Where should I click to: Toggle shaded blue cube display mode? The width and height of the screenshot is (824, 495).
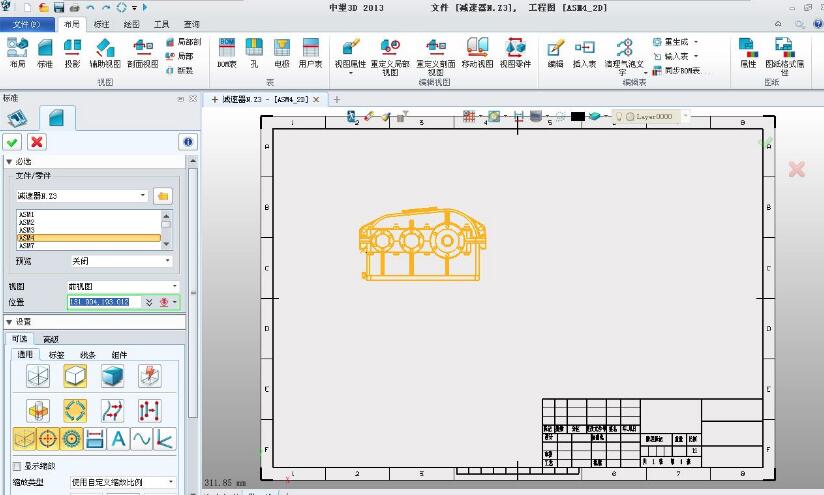[x=112, y=376]
